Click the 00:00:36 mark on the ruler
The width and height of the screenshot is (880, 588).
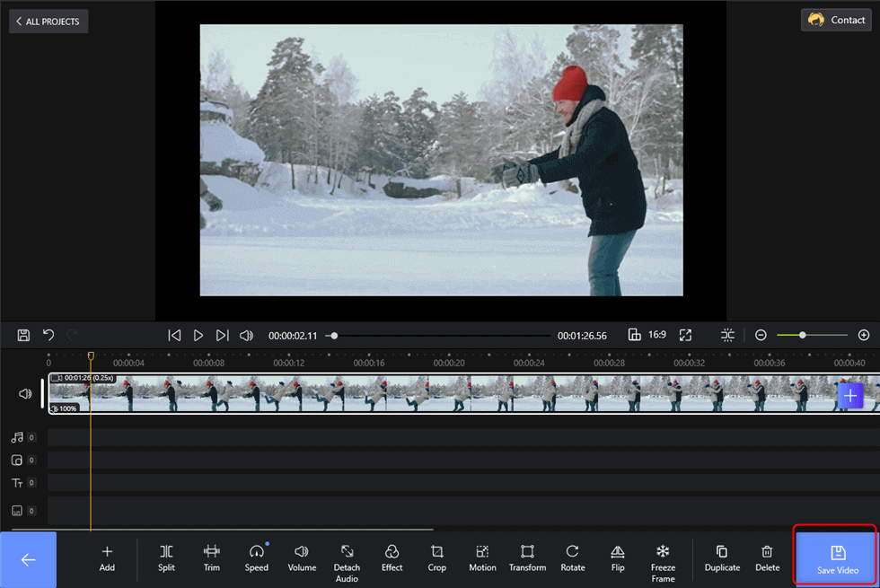coord(770,363)
